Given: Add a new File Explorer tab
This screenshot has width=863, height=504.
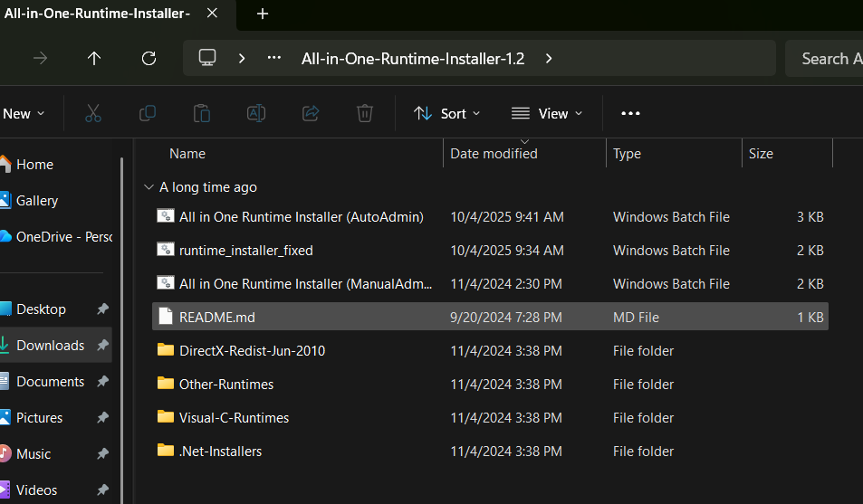Looking at the screenshot, I should pos(263,14).
